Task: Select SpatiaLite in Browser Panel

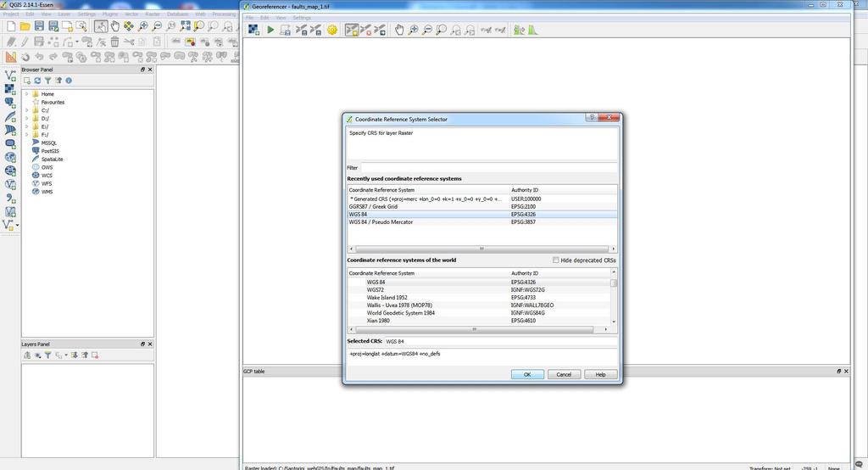Action: (x=52, y=159)
